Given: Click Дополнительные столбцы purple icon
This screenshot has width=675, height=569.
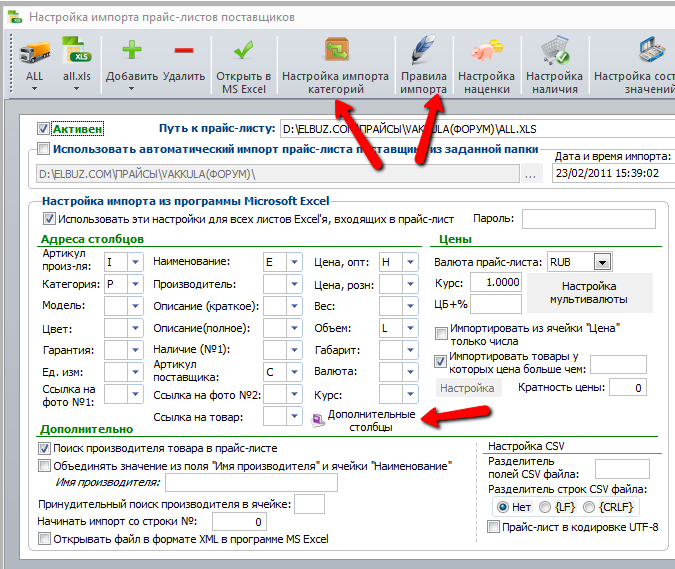Looking at the screenshot, I should coord(318,421).
